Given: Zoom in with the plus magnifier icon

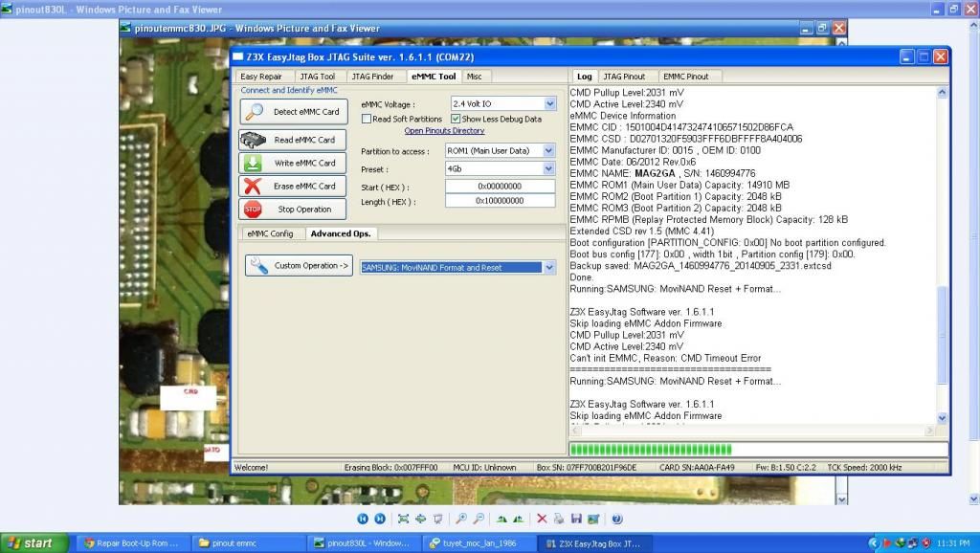Looking at the screenshot, I should click(x=461, y=519).
